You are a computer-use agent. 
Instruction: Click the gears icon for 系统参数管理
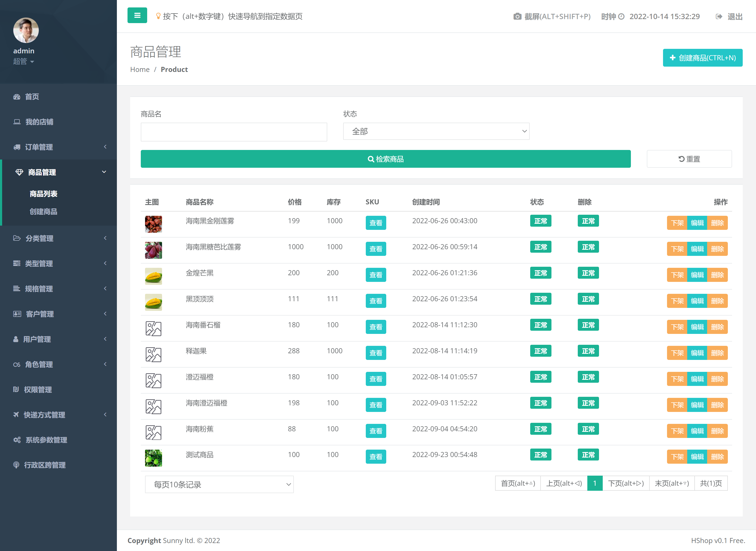pos(17,440)
